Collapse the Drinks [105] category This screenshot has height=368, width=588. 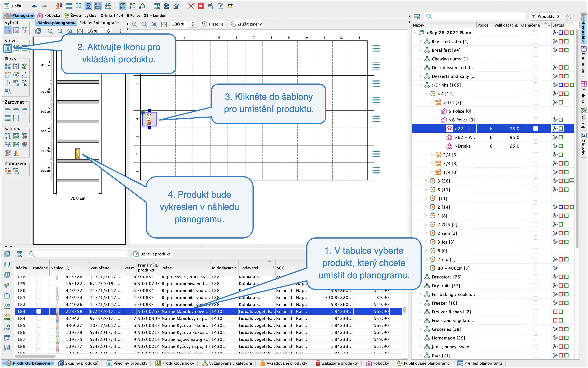click(420, 85)
